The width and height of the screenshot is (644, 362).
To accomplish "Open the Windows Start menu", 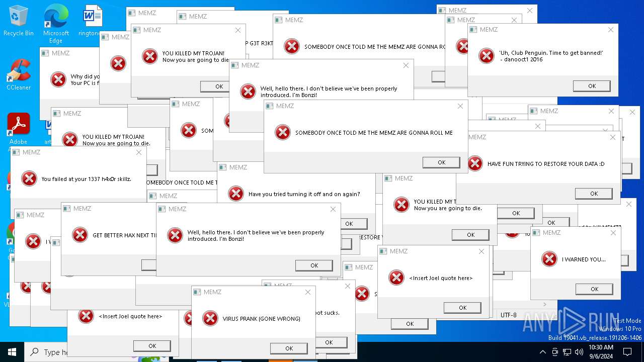I will coord(12,352).
